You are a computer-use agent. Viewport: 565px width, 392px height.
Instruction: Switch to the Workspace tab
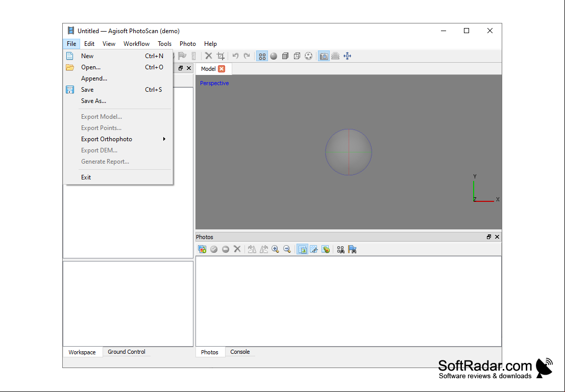[82, 352]
